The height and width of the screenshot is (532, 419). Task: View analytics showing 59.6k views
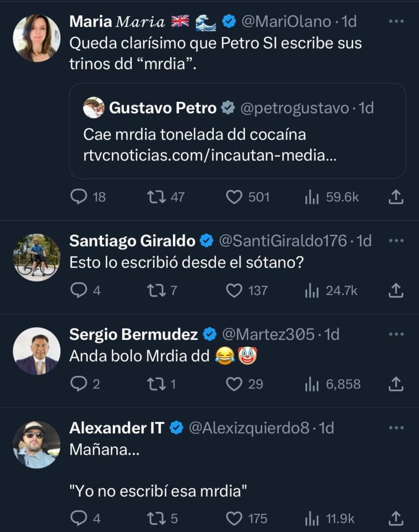pyautogui.click(x=311, y=196)
